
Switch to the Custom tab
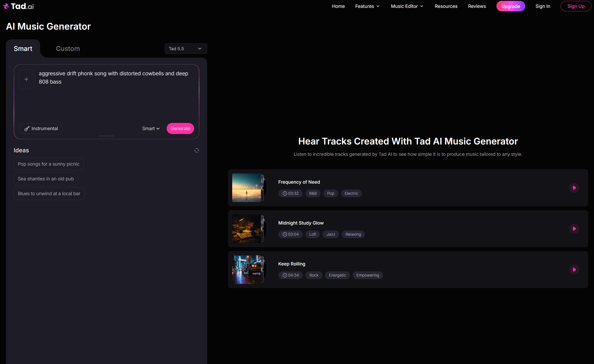68,49
